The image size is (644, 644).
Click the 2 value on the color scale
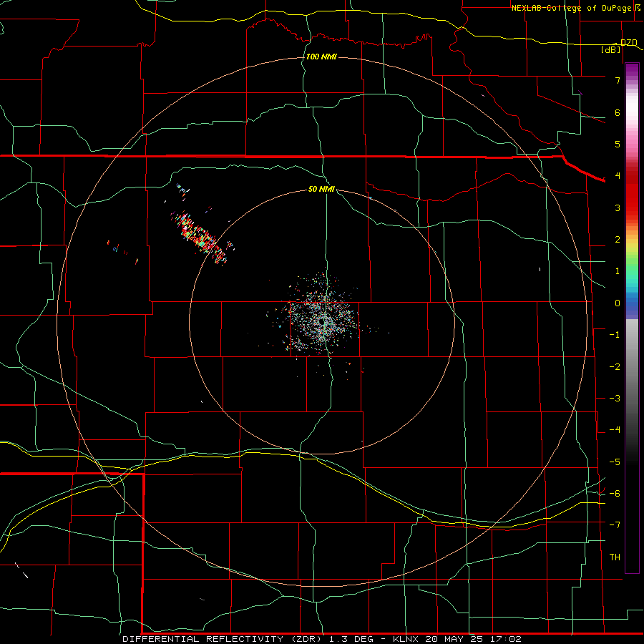(x=618, y=240)
